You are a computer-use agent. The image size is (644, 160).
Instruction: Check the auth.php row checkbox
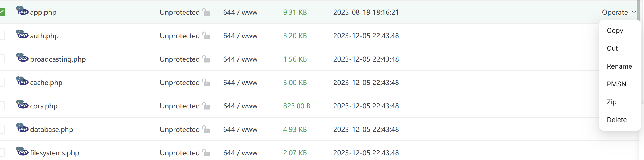[x=2, y=36]
